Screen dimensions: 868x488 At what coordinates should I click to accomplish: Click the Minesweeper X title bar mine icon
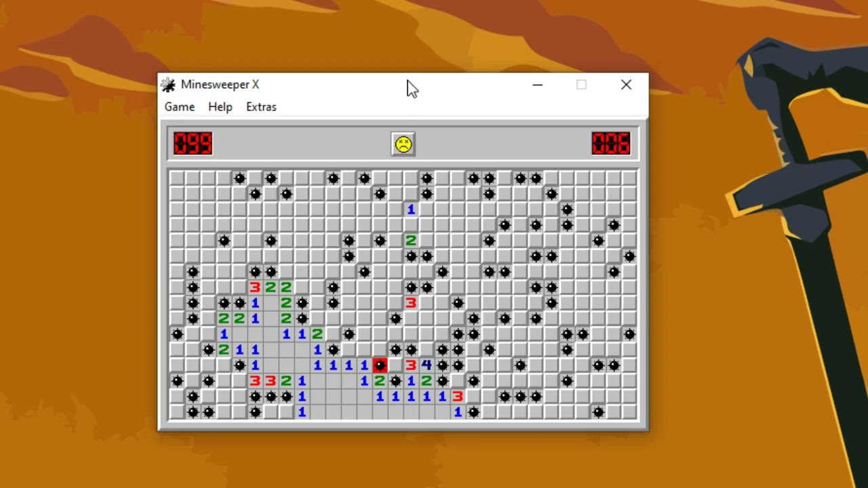(168, 85)
